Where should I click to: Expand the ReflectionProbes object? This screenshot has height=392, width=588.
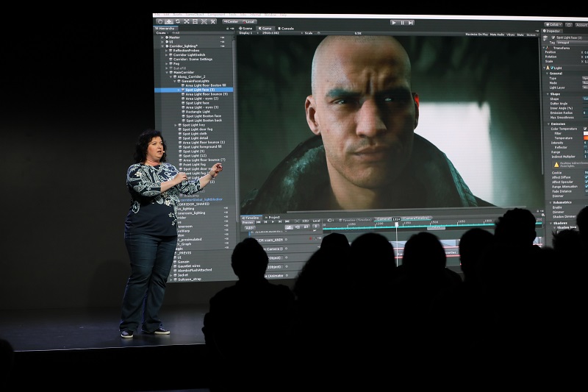coord(167,51)
